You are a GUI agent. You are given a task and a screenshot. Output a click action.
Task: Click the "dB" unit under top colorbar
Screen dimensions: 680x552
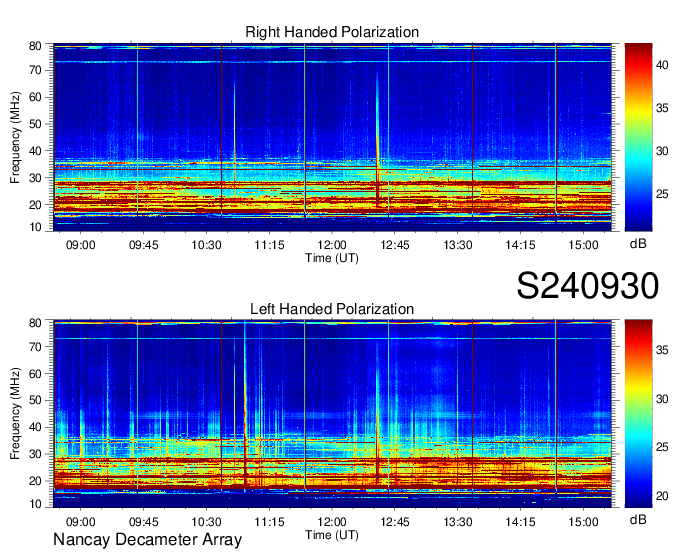[638, 244]
